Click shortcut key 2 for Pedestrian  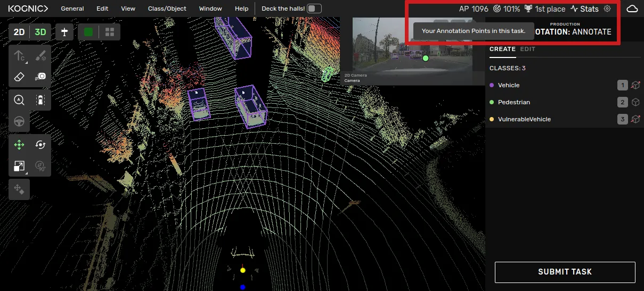(x=623, y=102)
